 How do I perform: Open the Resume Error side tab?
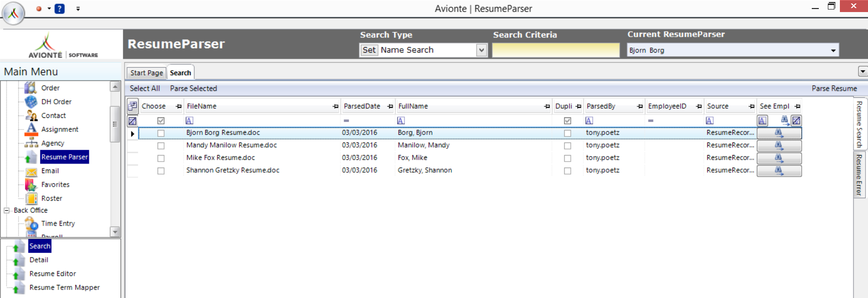[x=859, y=175]
